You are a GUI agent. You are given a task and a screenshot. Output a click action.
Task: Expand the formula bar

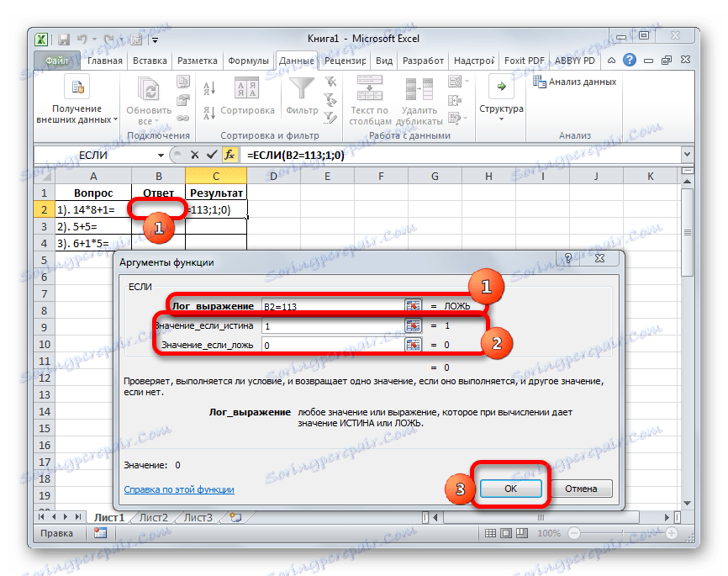pos(687,154)
